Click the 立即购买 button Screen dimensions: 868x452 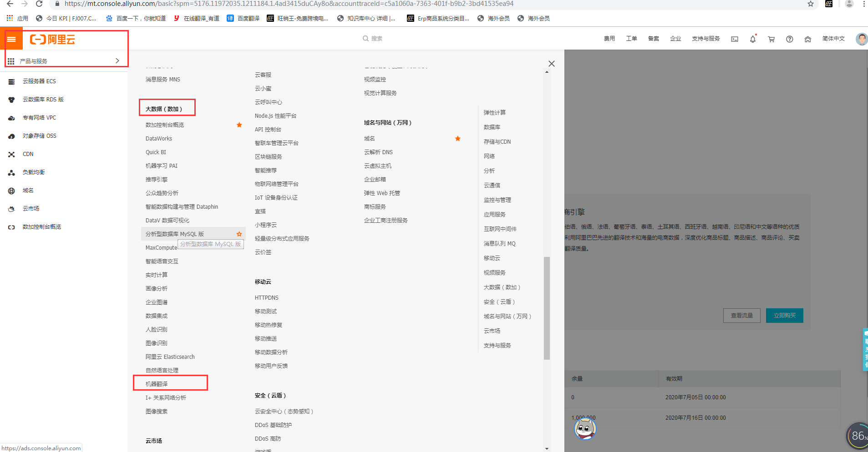click(785, 316)
